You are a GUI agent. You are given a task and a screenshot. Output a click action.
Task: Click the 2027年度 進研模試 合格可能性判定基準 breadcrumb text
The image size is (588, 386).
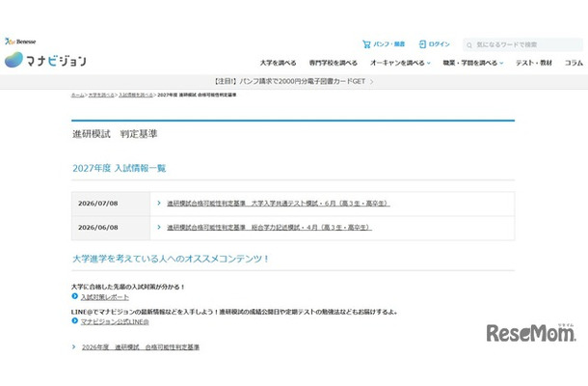pos(197,95)
